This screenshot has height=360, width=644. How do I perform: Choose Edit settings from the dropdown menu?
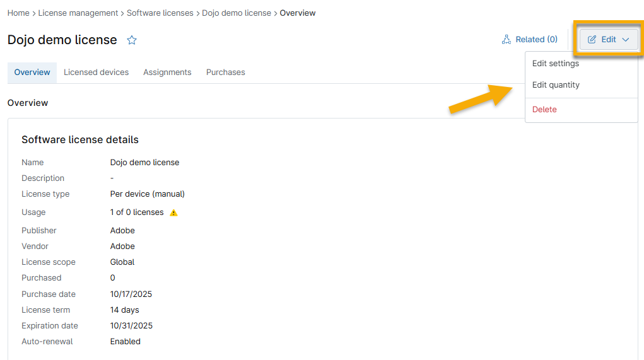pyautogui.click(x=555, y=64)
